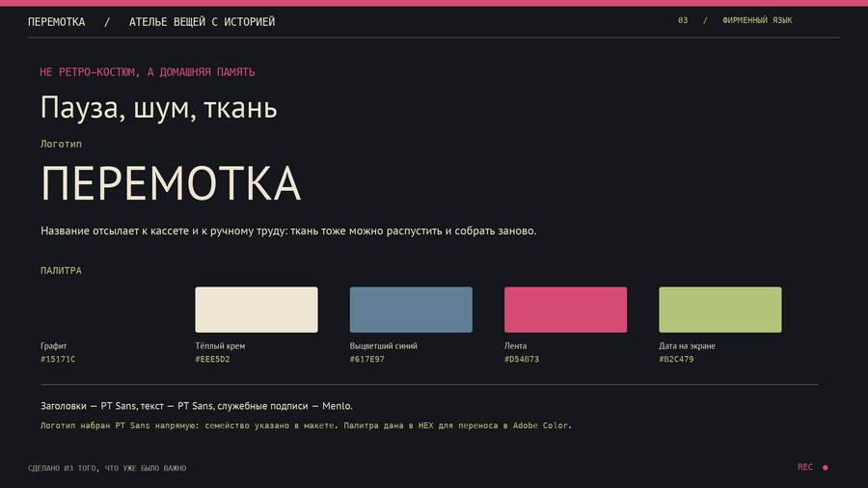Click the sentence starting Название отсылает к кассете
The height and width of the screenshot is (488, 868).
point(288,230)
